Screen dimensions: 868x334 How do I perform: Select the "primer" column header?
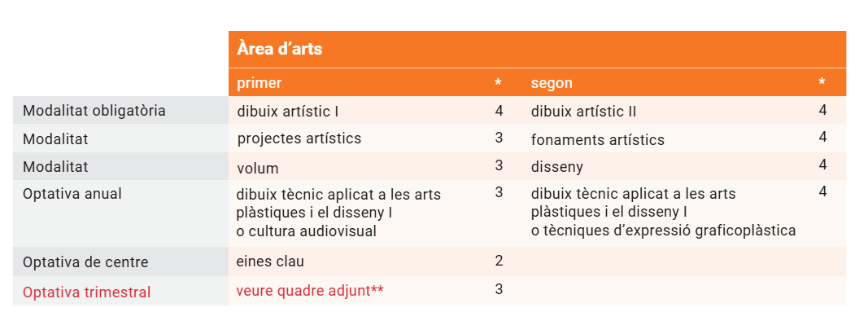point(259,83)
